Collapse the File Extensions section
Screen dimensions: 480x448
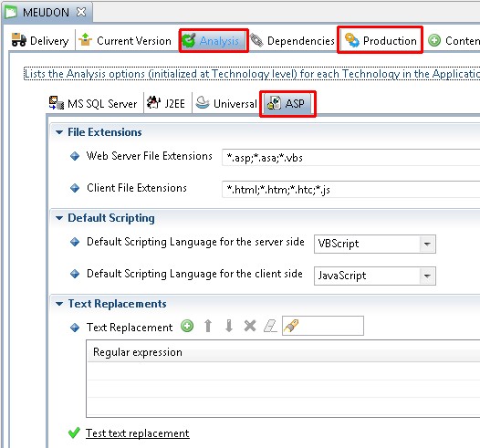coord(59,132)
